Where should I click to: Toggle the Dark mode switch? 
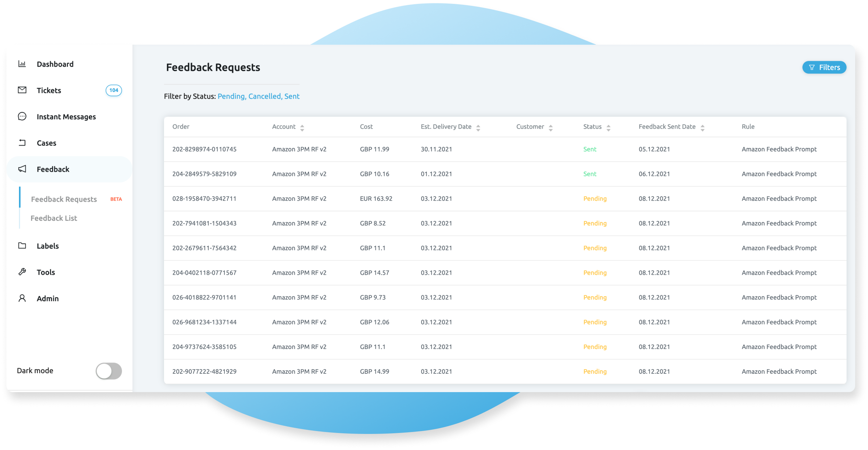[108, 371]
